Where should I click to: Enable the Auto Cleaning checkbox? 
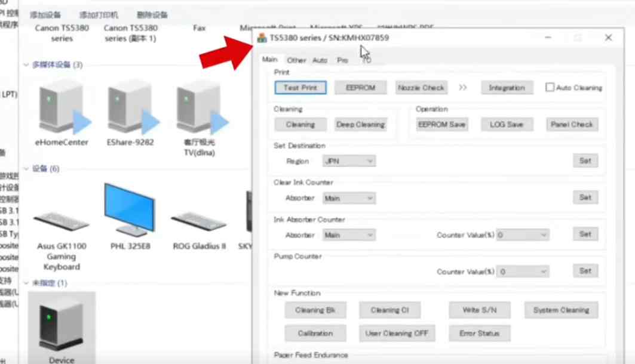point(550,88)
